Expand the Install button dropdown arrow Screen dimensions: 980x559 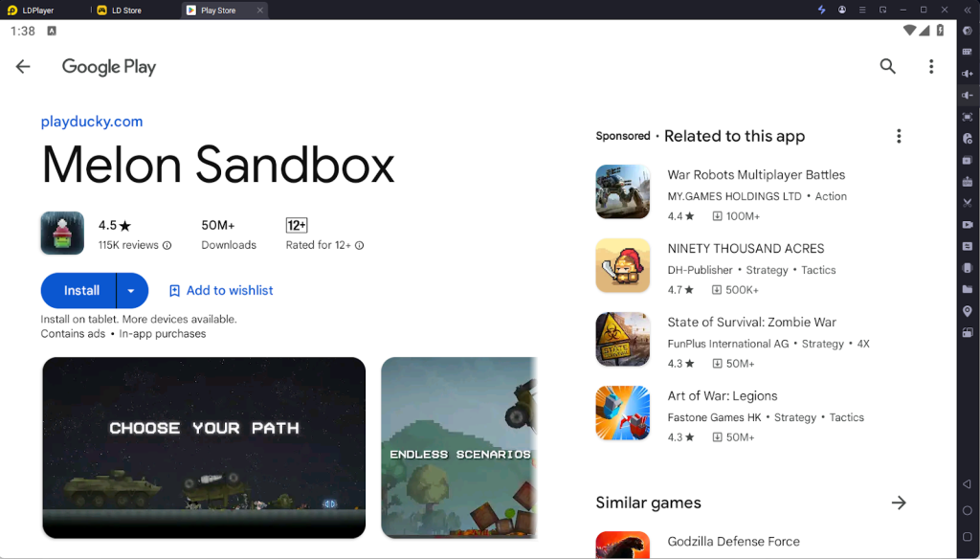coord(133,290)
